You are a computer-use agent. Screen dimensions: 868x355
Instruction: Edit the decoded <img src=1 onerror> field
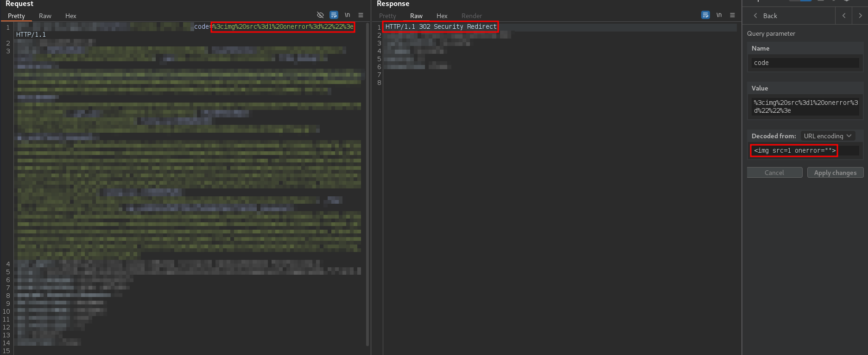pyautogui.click(x=805, y=150)
